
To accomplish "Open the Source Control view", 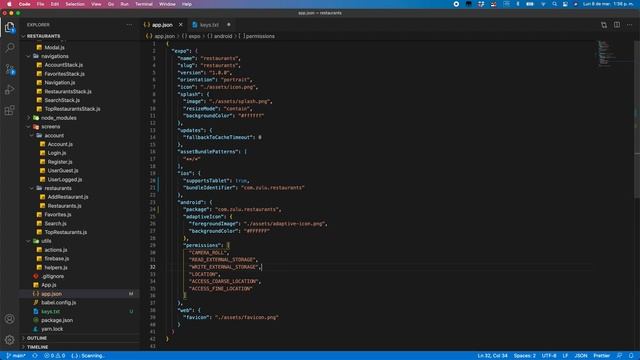I will click(9, 69).
